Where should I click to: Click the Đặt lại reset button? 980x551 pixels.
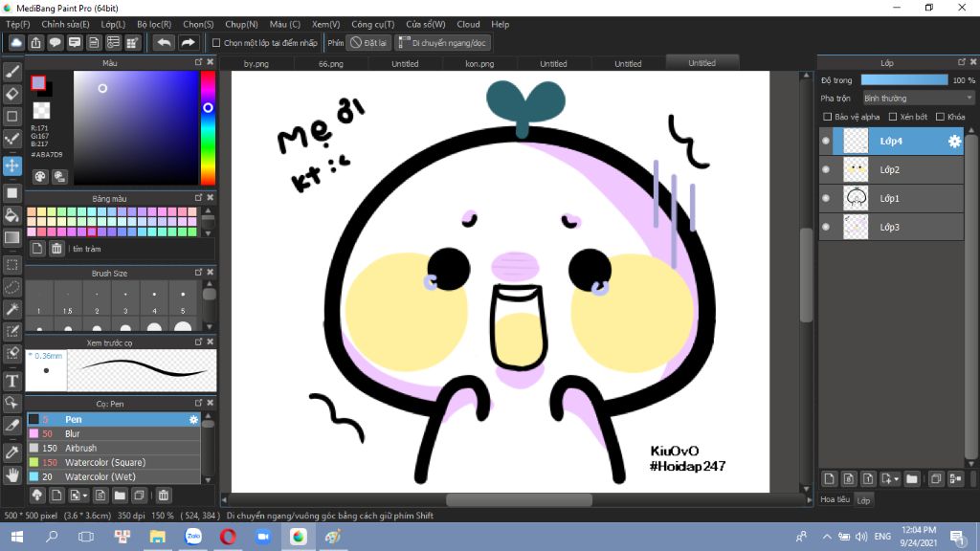point(368,43)
